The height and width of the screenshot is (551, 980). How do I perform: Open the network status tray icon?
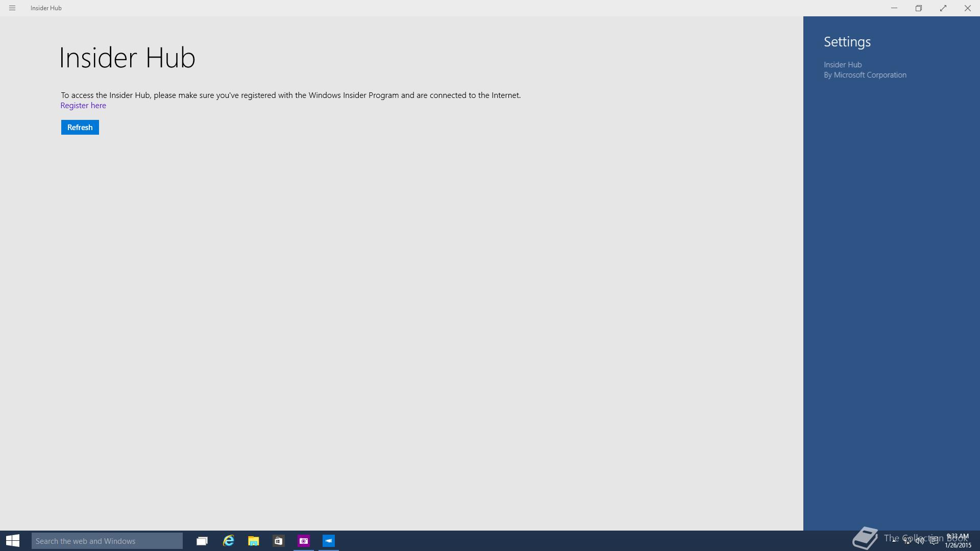click(x=907, y=541)
